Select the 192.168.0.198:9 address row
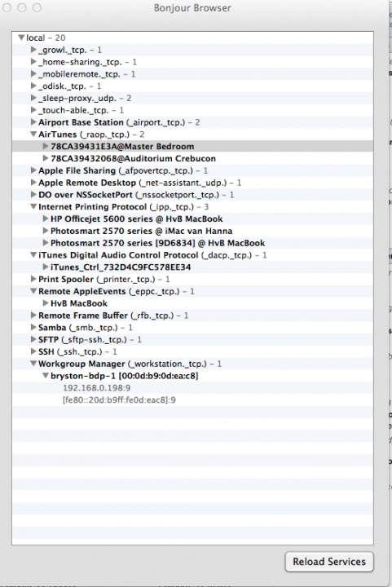Viewport: 392px width, 587px height. tap(192, 388)
